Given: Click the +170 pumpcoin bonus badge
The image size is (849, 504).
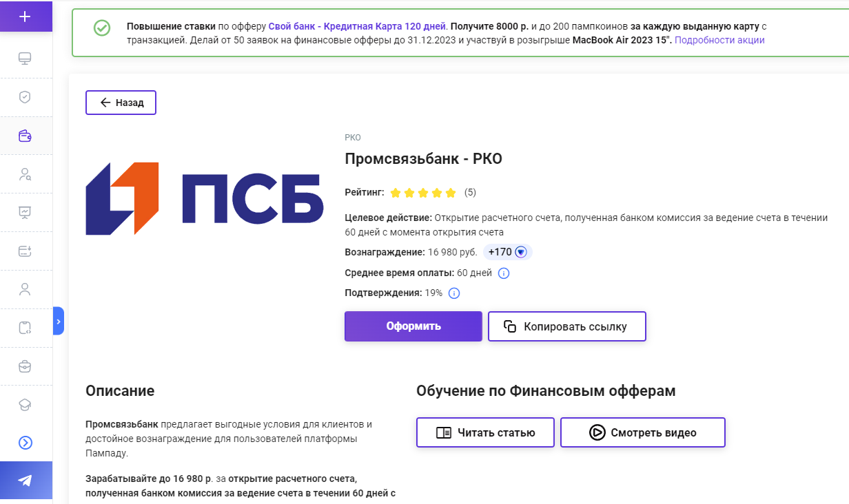Looking at the screenshot, I should (x=507, y=252).
